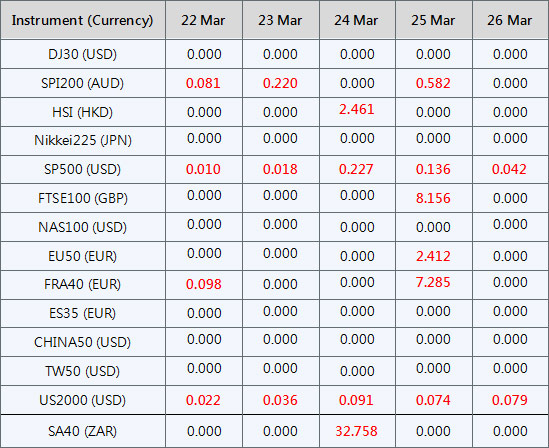Click the Instrument (Currency) column header
Image resolution: width=549 pixels, height=448 pixels.
click(83, 20)
